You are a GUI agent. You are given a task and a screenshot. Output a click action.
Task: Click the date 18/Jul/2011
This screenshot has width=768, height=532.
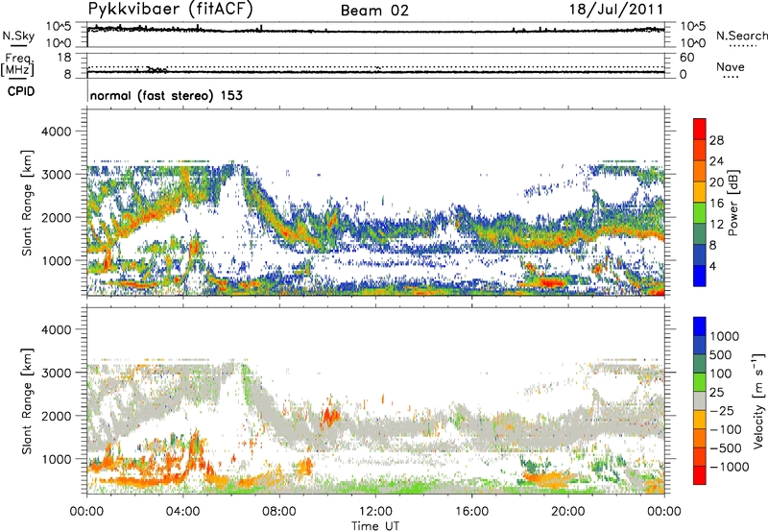point(616,10)
